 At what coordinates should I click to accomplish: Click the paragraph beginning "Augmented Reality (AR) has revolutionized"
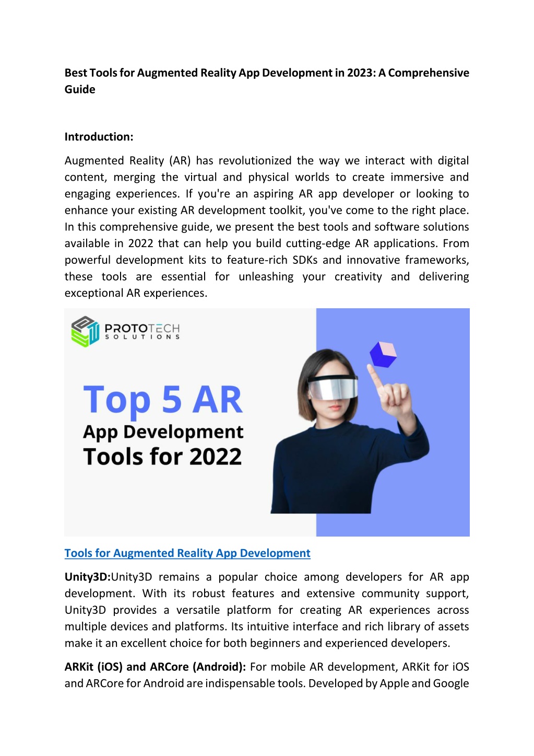click(267, 227)
